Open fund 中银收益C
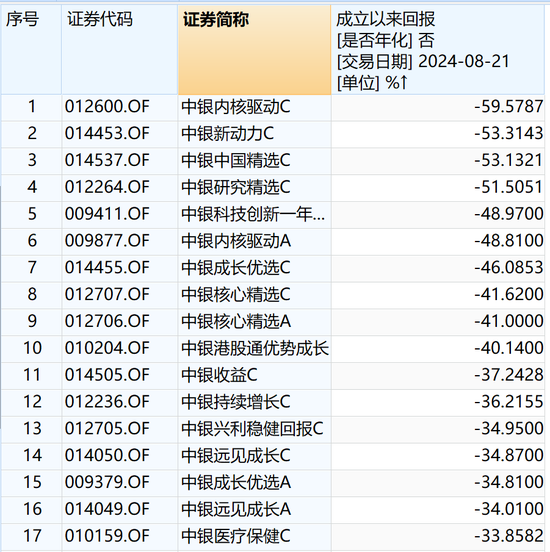 point(219,375)
